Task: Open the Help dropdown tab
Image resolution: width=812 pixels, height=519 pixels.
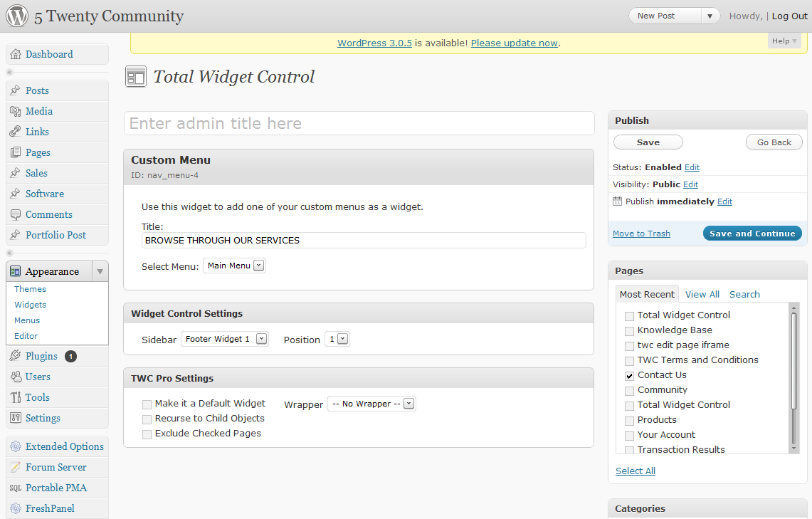Action: 784,41
